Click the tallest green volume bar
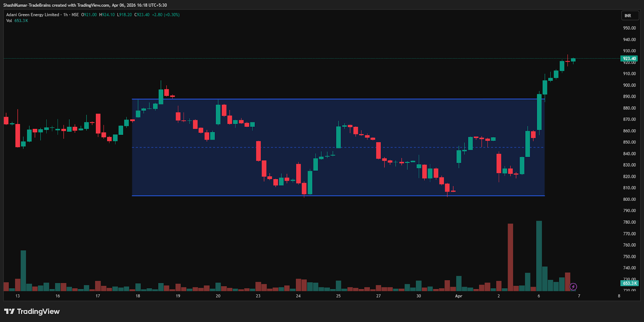644x322 pixels. coord(539,256)
